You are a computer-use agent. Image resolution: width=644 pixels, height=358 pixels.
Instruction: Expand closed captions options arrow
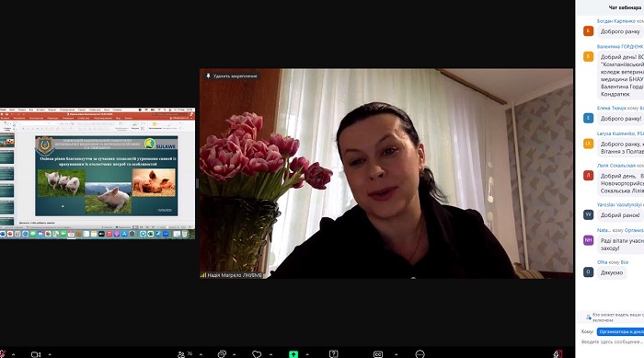pos(396,354)
